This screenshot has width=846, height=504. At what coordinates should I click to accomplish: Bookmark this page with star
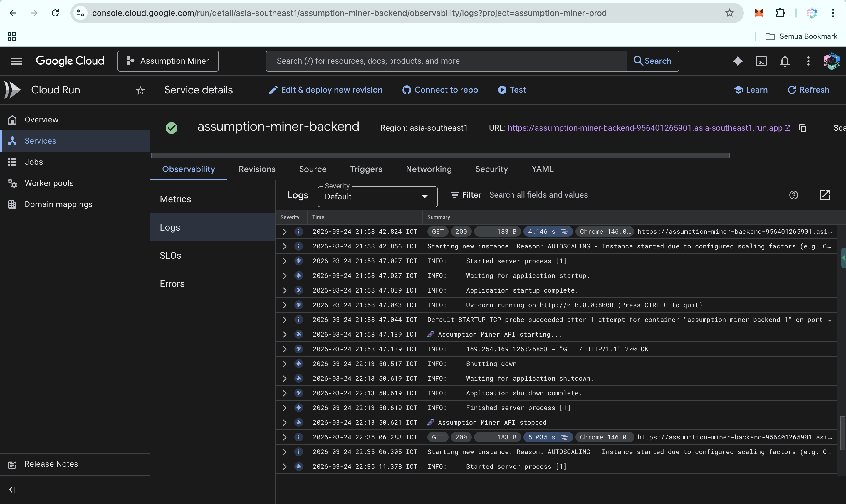(x=729, y=13)
